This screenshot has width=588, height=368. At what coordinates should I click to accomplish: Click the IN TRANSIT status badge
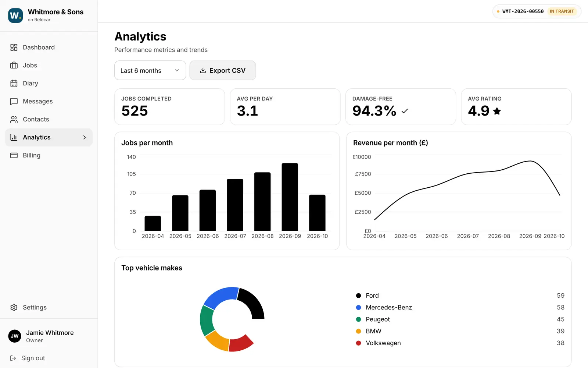tap(562, 11)
